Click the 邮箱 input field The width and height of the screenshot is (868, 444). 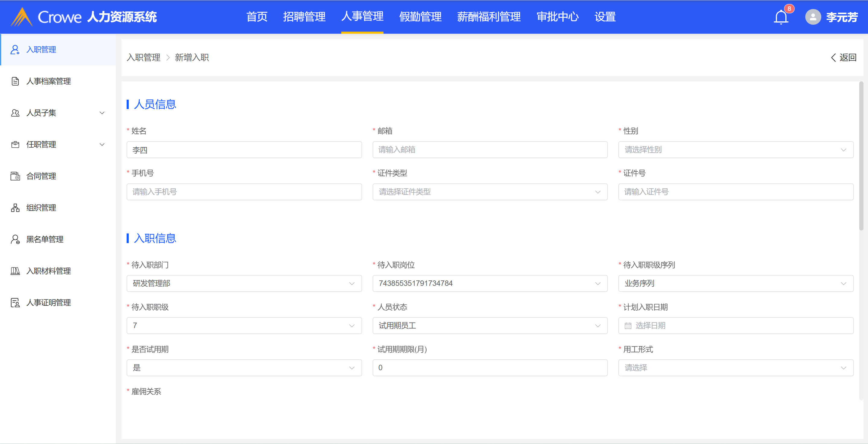[x=490, y=150]
